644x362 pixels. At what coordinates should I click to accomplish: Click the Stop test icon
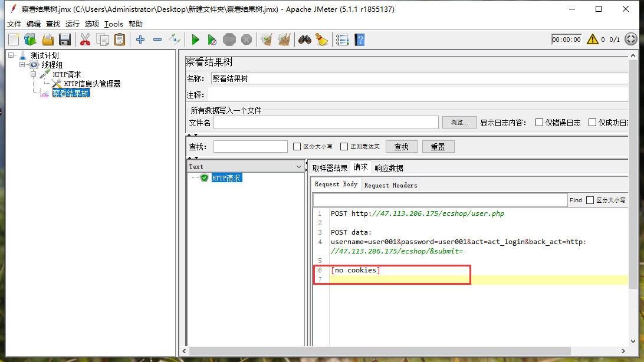point(229,40)
